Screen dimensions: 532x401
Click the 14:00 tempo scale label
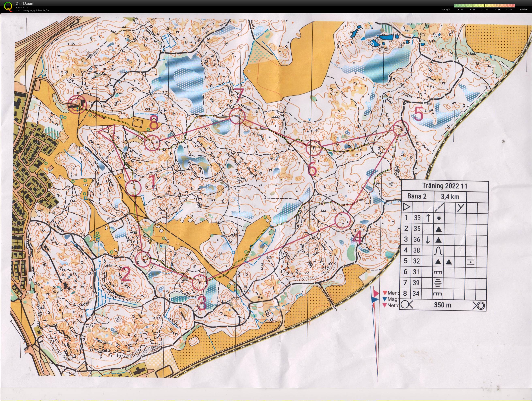point(509,10)
